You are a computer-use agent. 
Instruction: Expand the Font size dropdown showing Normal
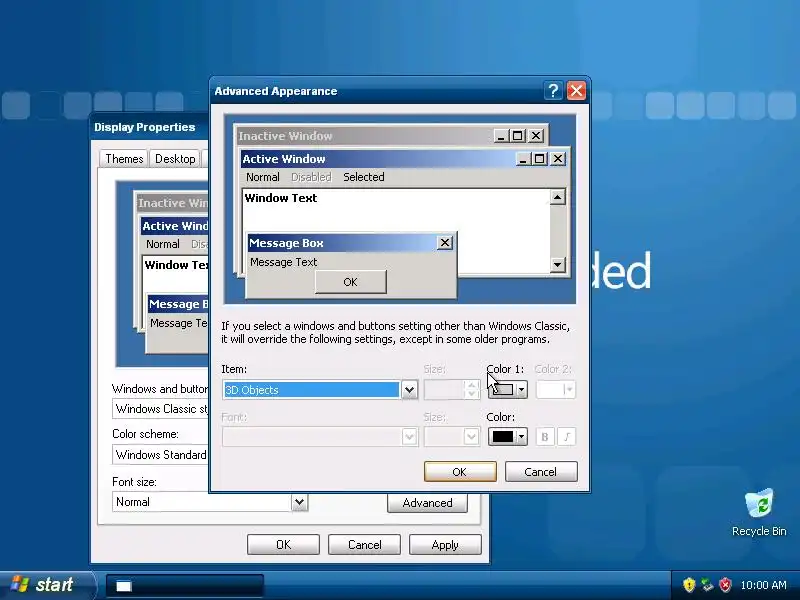pos(299,502)
